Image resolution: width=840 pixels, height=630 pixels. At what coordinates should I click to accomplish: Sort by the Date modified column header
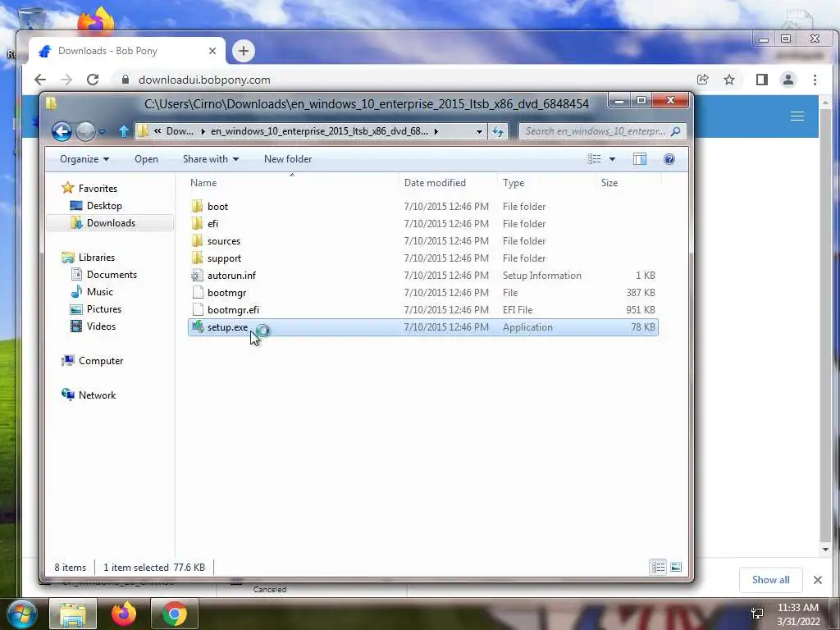(x=435, y=183)
